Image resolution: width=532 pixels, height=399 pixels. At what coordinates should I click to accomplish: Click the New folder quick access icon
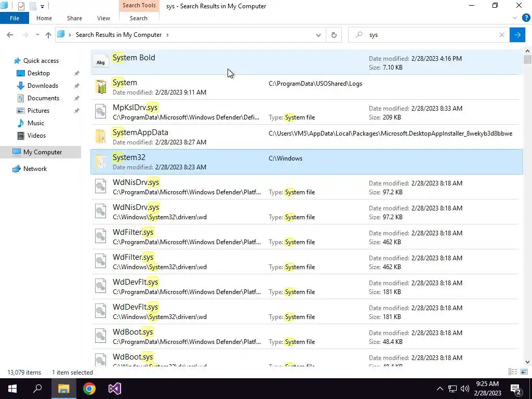click(x=33, y=6)
